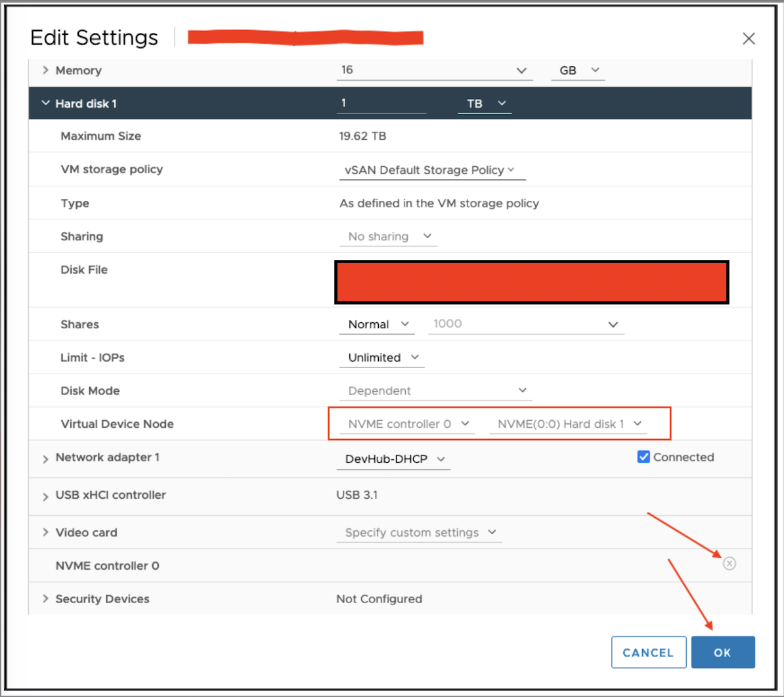Screen dimensions: 784x697
Task: Expand the Memory section
Action: tap(45, 70)
